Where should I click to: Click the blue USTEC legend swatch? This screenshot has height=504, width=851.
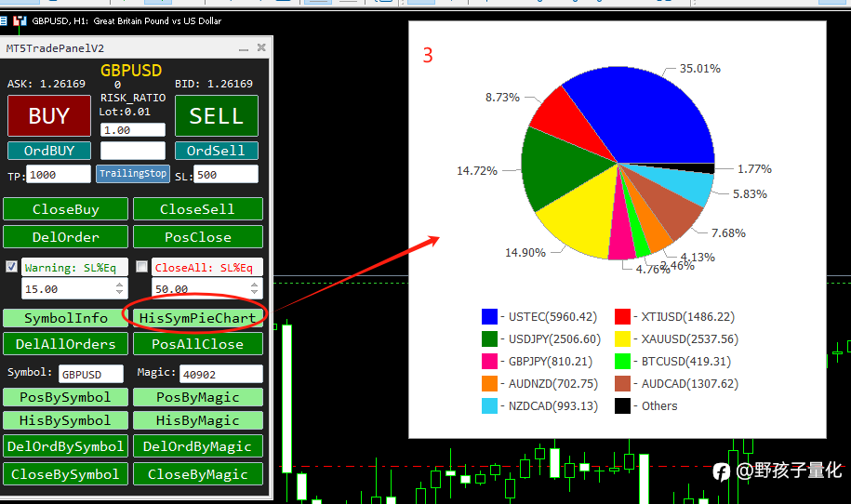489,316
